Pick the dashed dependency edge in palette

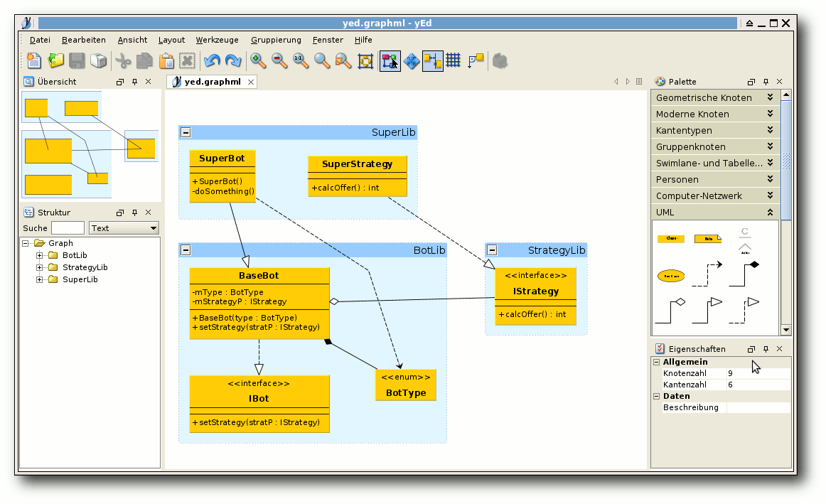(707, 274)
